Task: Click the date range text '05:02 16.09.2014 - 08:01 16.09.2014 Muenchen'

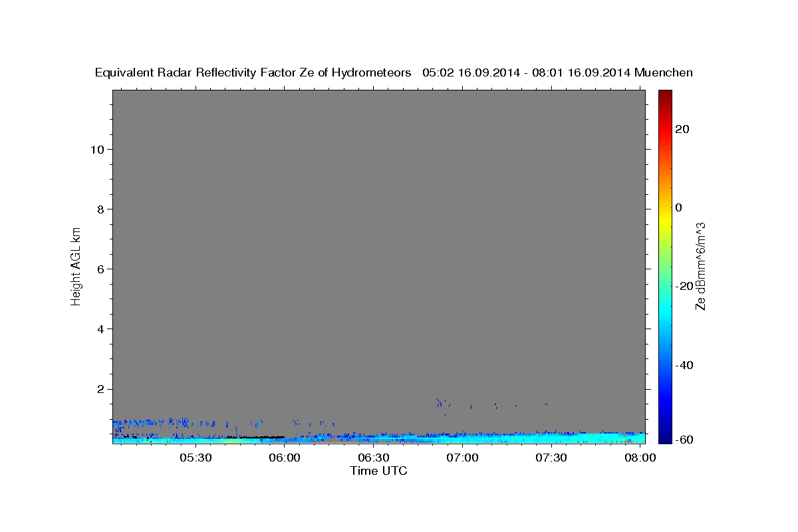Action: (x=557, y=73)
